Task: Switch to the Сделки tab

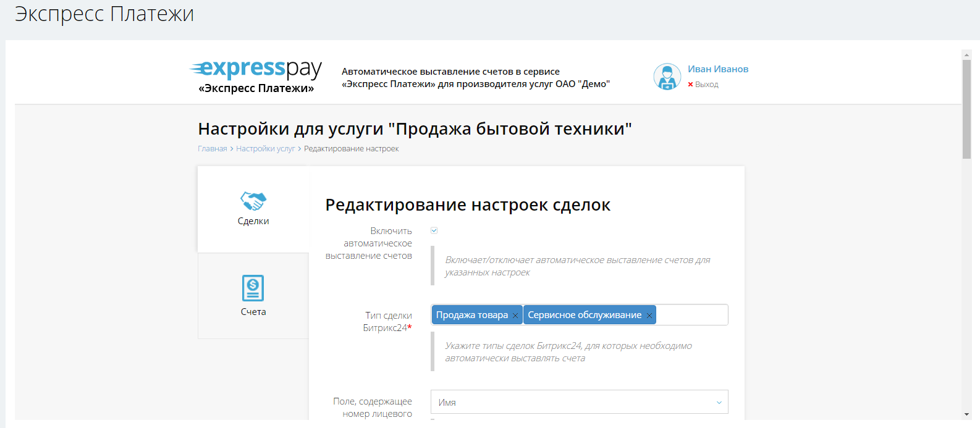Action: (x=253, y=209)
